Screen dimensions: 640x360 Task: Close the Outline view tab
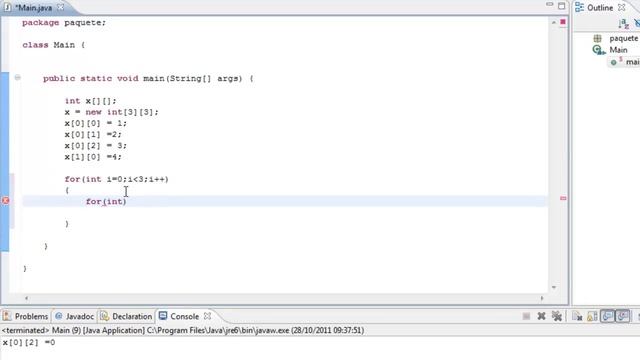(622, 7)
